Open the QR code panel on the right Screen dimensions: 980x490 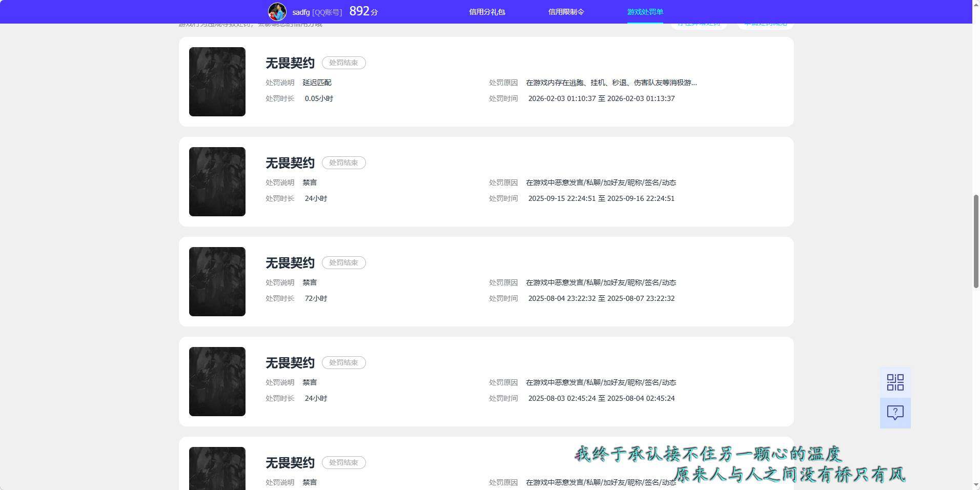[x=895, y=382]
